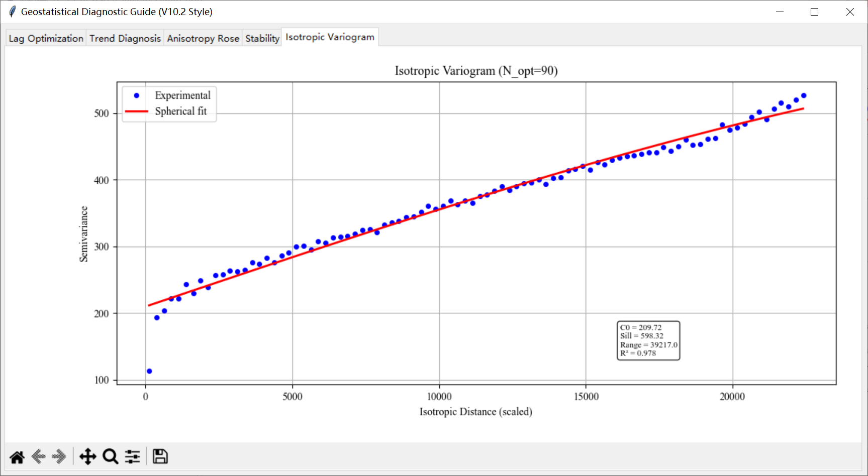Switch to the Lag Optimization tab
This screenshot has height=476, width=868.
click(x=46, y=38)
